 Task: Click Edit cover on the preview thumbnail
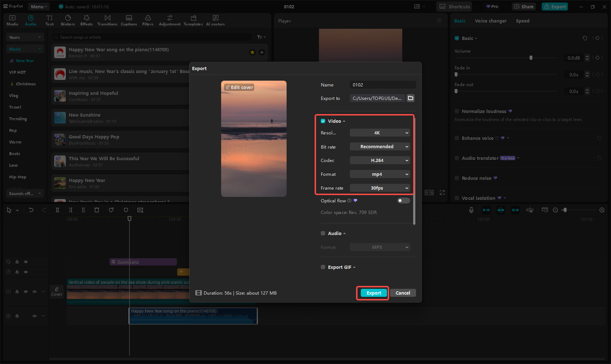click(x=239, y=87)
